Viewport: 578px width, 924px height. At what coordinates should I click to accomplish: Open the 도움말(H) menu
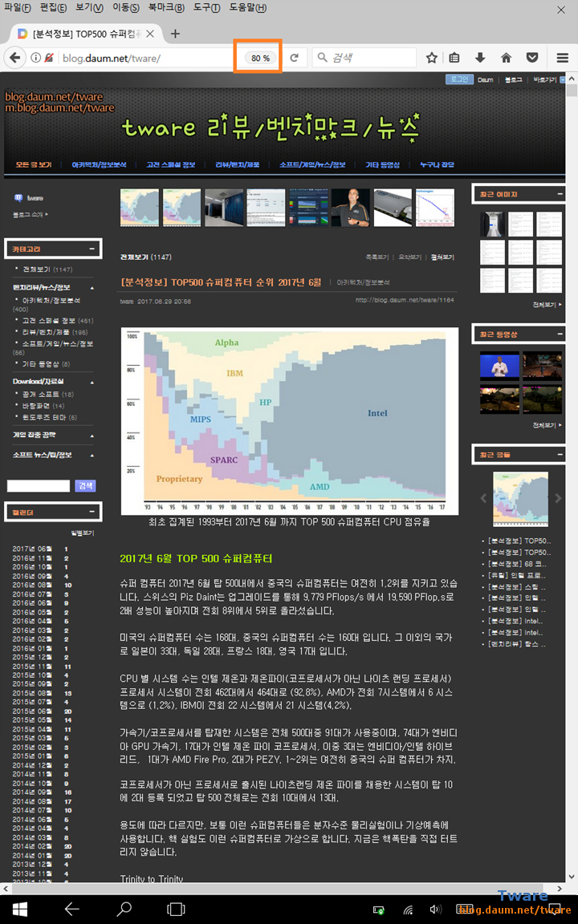pyautogui.click(x=248, y=8)
